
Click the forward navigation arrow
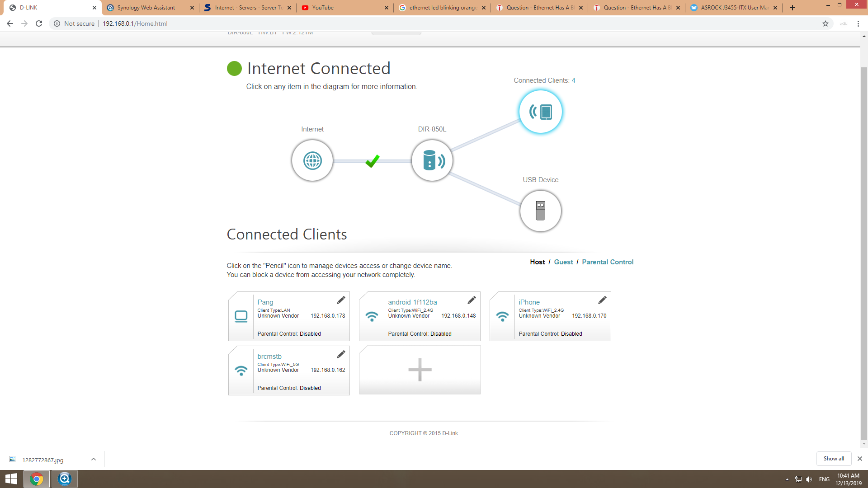tap(24, 23)
